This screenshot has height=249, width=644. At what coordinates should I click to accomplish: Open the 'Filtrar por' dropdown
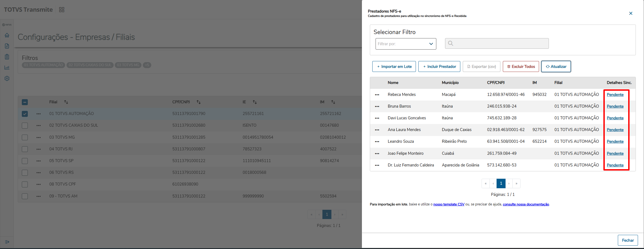coord(406,44)
